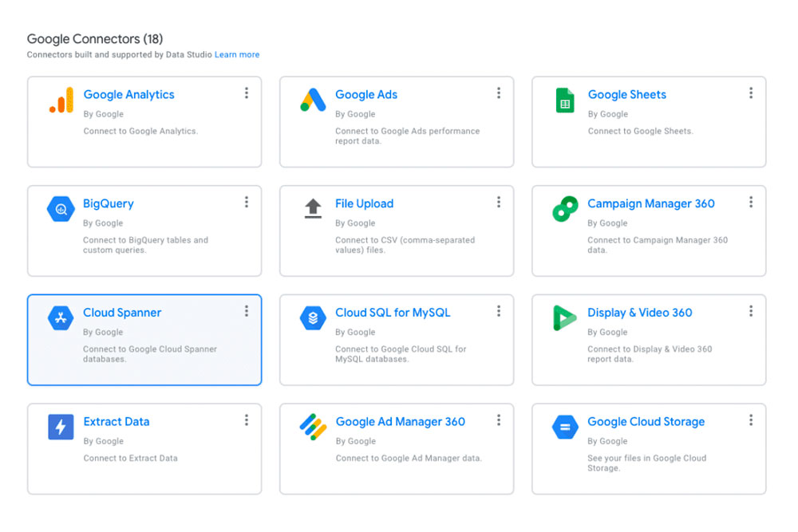Click the Cloud SQL for MySQL icon
This screenshot has height=532, width=798.
click(313, 318)
